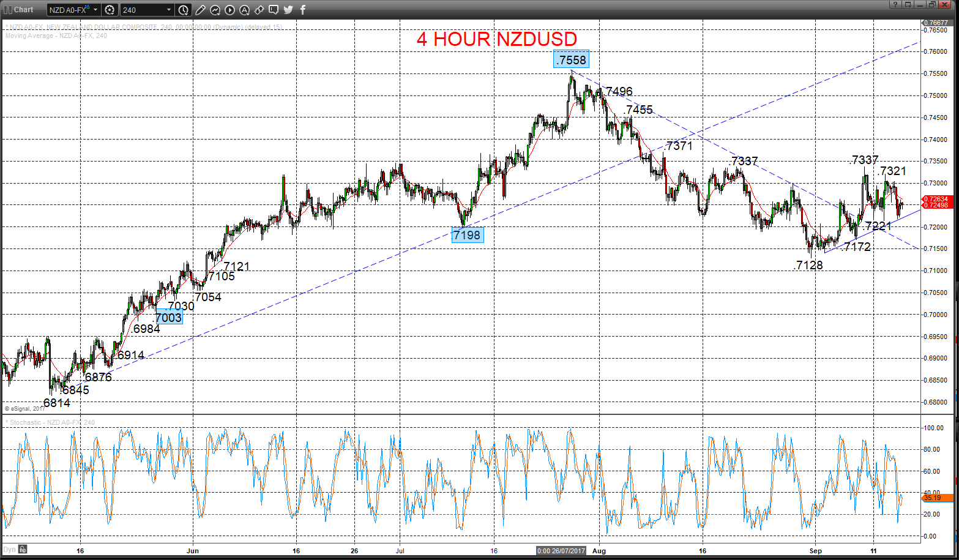Image resolution: width=959 pixels, height=560 pixels.
Task: Click the Sep label on time axis
Action: tap(816, 551)
